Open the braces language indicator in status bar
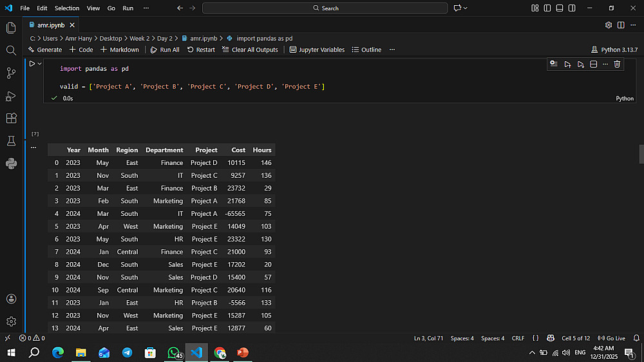The width and height of the screenshot is (644, 362). point(536,338)
